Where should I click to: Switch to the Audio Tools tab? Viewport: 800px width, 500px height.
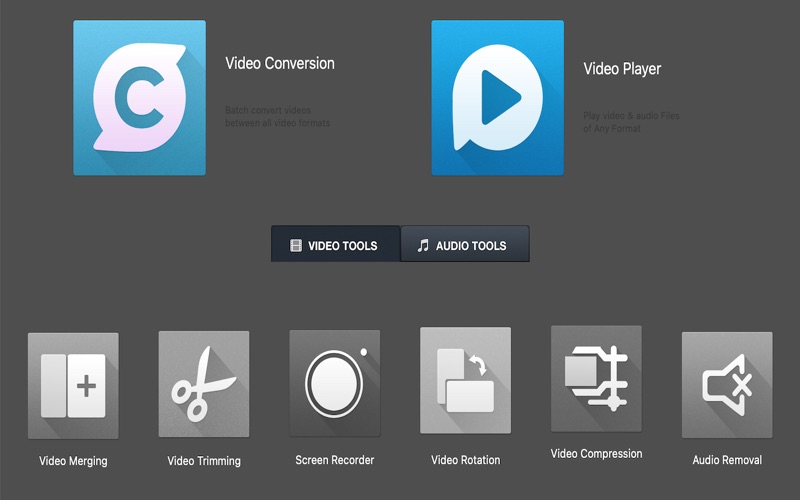point(465,245)
